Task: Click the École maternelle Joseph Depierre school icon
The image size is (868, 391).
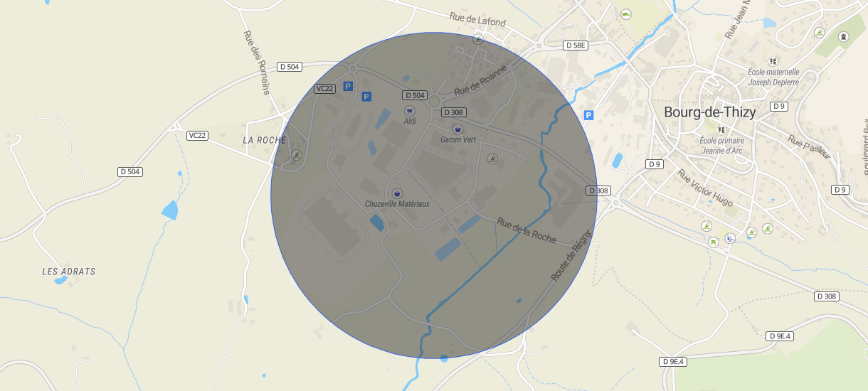Action: (773, 61)
